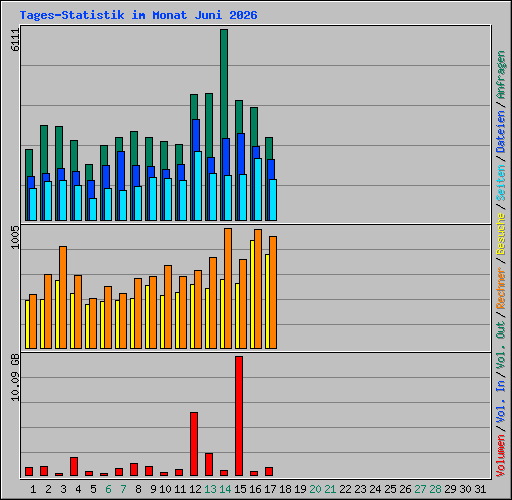Click day label '28' on the x-axis
Screen dimensions: 512x500
point(435,489)
